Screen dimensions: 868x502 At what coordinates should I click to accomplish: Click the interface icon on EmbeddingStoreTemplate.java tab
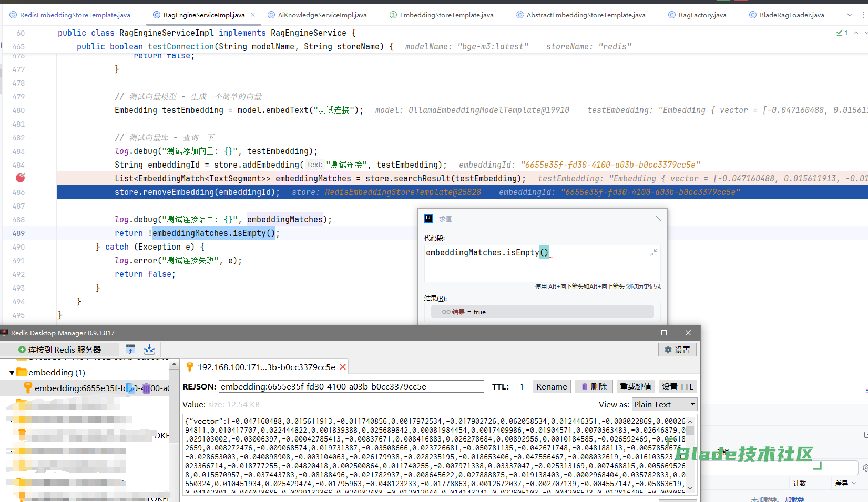point(393,15)
